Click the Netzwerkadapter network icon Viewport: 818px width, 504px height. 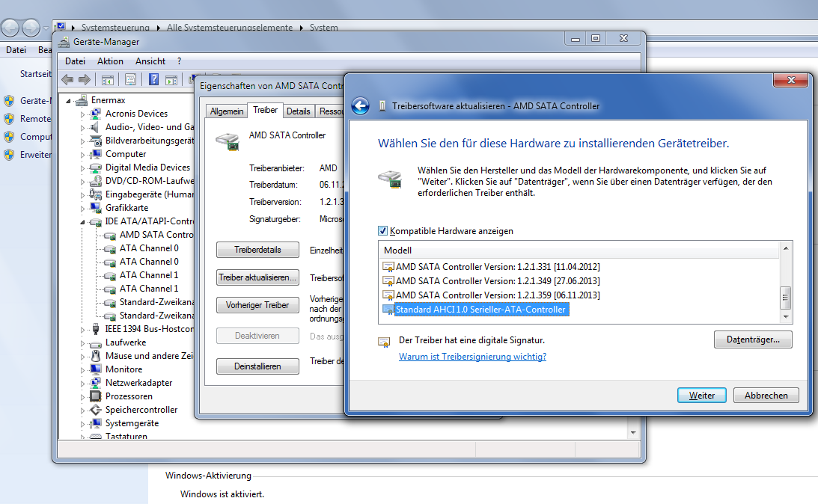pyautogui.click(x=96, y=383)
